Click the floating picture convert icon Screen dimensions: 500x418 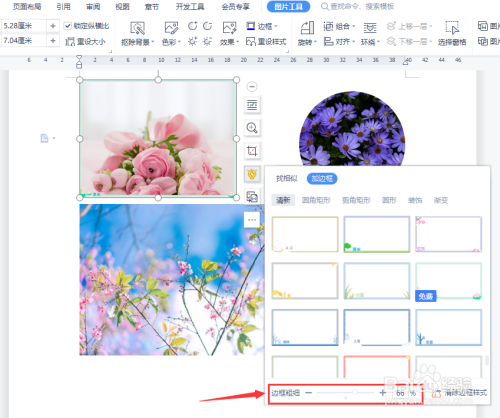[252, 197]
